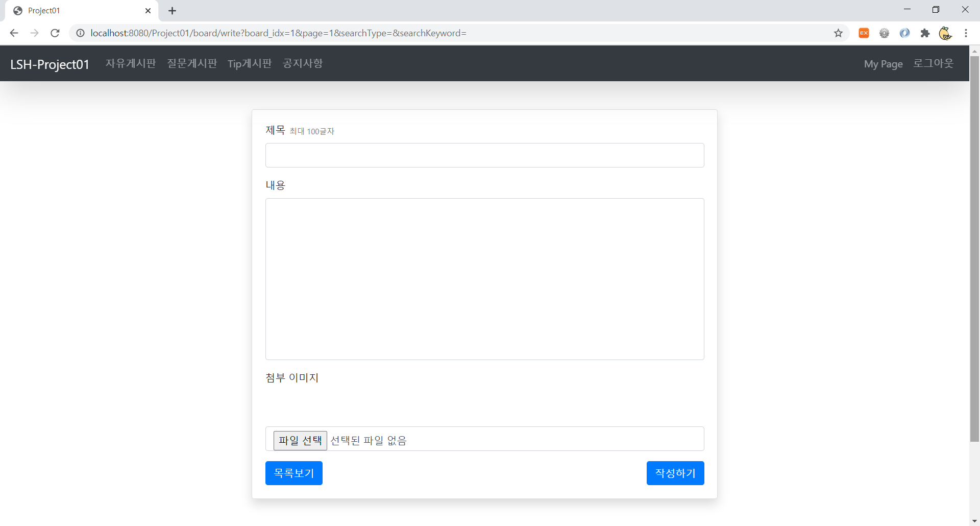The width and height of the screenshot is (980, 526).
Task: Submit the post with 작성하기
Action: click(x=675, y=473)
